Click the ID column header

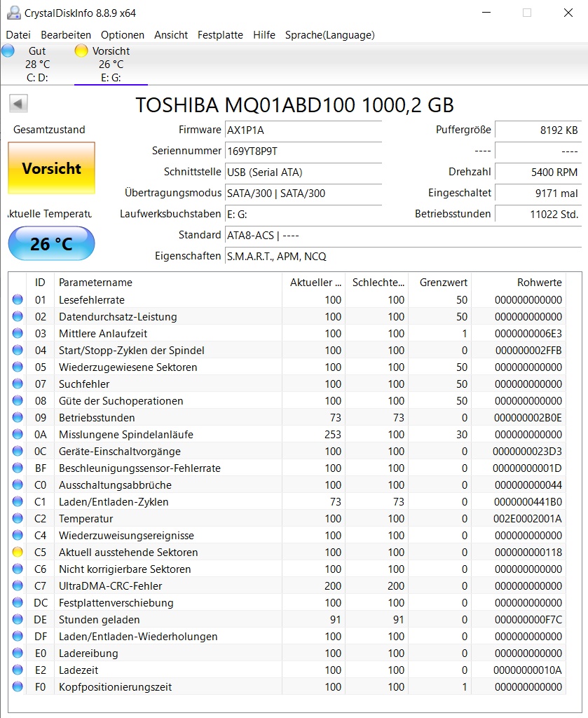[40, 282]
